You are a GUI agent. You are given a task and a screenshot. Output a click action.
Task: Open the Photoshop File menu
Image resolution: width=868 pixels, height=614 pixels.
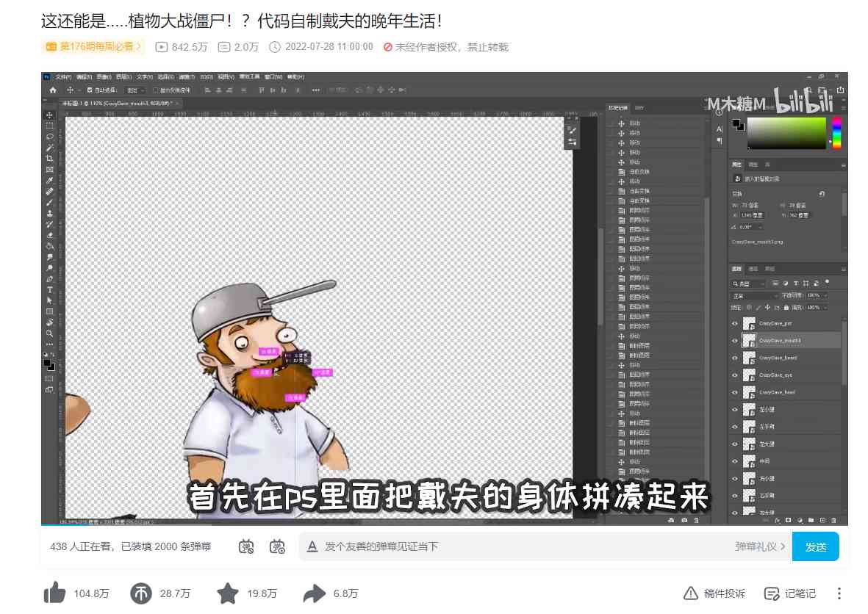(x=64, y=77)
